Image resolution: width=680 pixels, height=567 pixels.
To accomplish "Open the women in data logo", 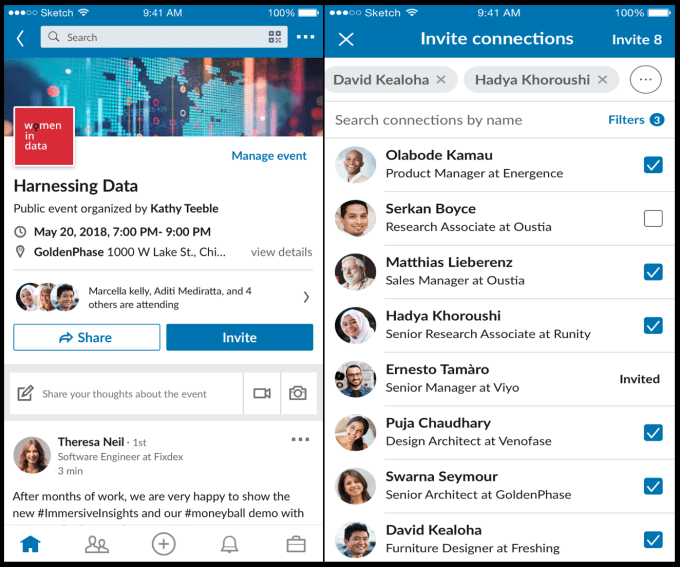I will coord(44,136).
